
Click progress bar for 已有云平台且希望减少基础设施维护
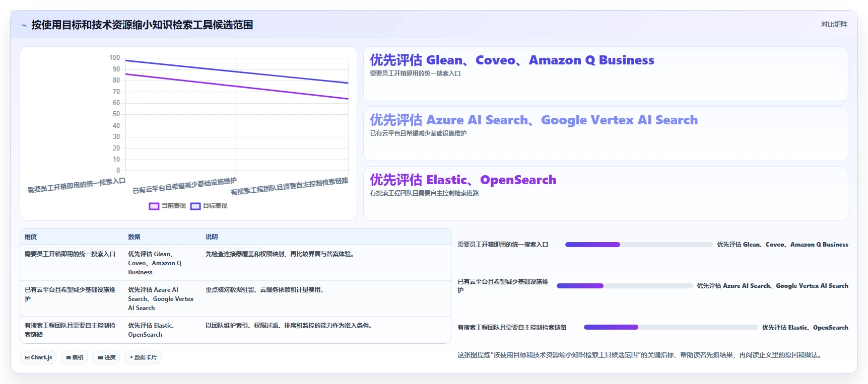625,286
